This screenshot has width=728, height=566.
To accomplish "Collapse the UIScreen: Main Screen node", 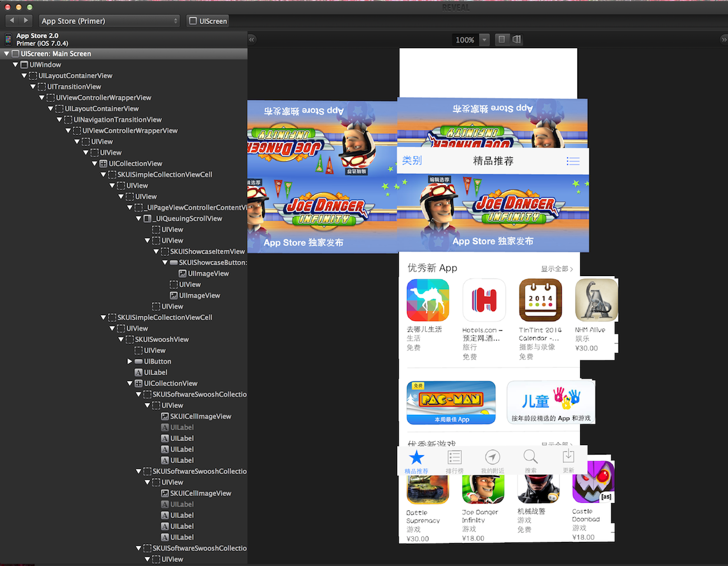I will click(6, 54).
